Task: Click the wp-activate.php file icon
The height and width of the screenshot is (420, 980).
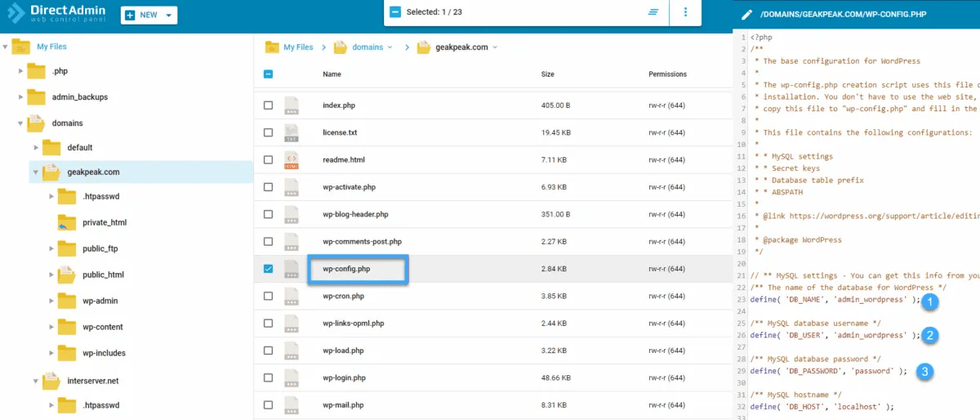Action: 292,187
